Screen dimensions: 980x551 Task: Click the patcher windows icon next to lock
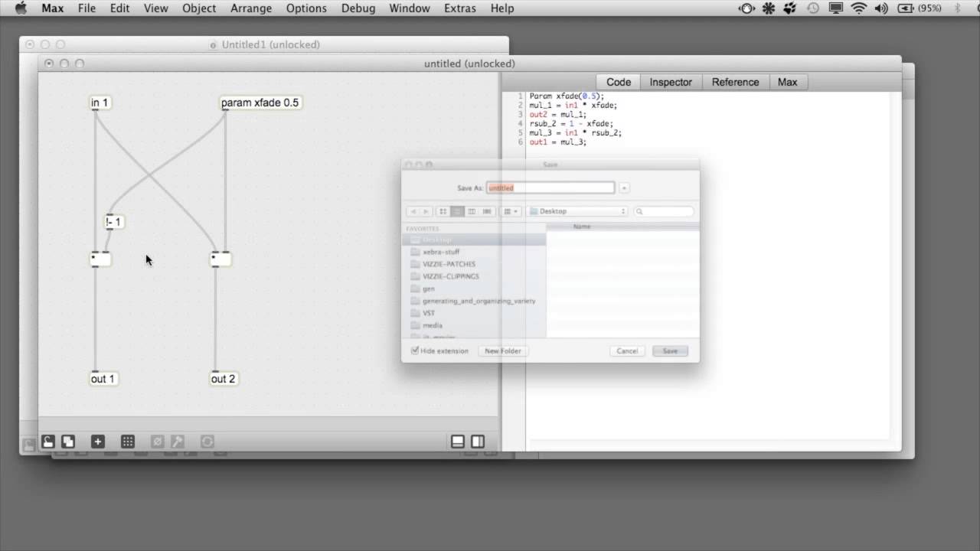click(x=68, y=442)
